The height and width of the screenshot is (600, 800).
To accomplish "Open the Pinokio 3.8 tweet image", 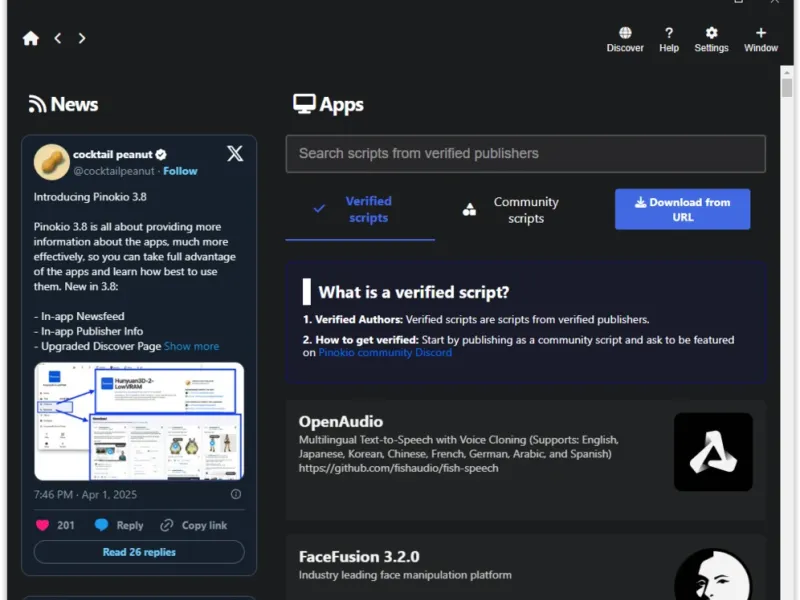I will (x=139, y=421).
